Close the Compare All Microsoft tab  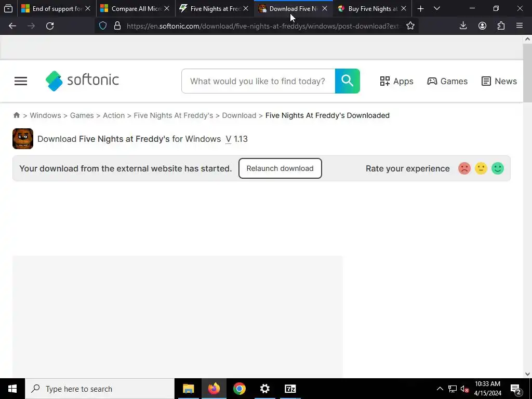(x=167, y=9)
